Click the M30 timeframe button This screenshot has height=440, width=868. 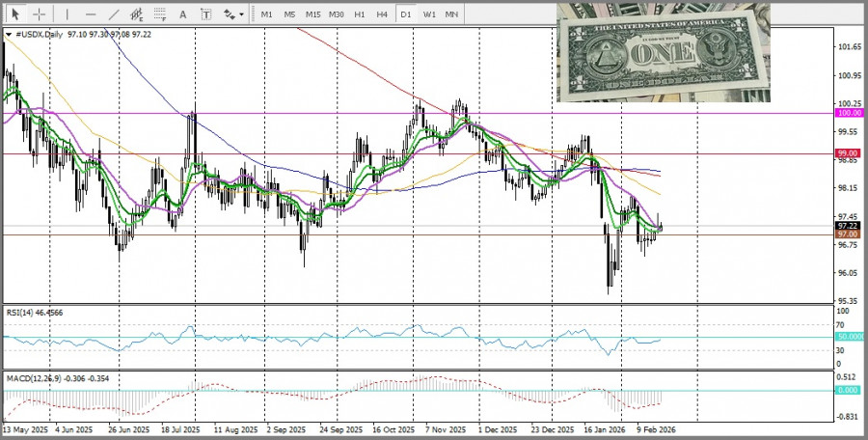click(x=336, y=14)
